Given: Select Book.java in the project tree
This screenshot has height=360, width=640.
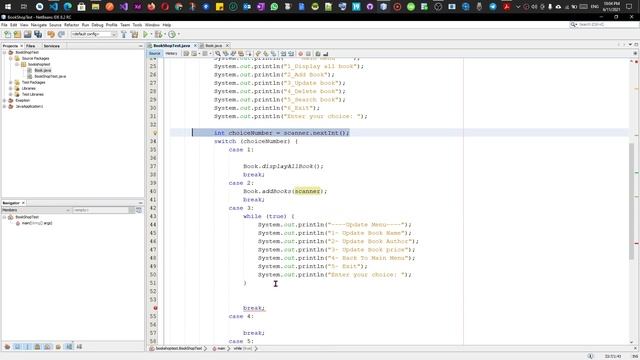Looking at the screenshot, I should 42,70.
